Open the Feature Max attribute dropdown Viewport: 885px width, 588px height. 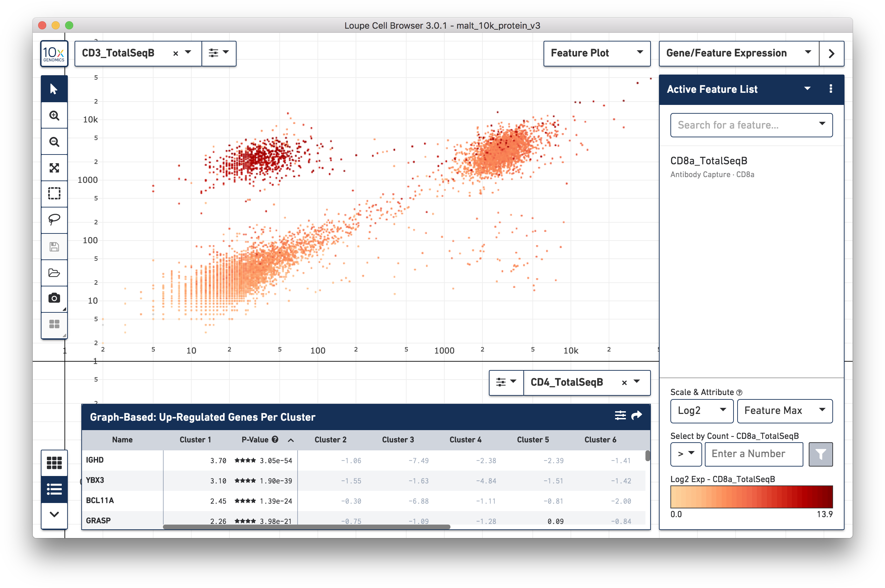(784, 411)
